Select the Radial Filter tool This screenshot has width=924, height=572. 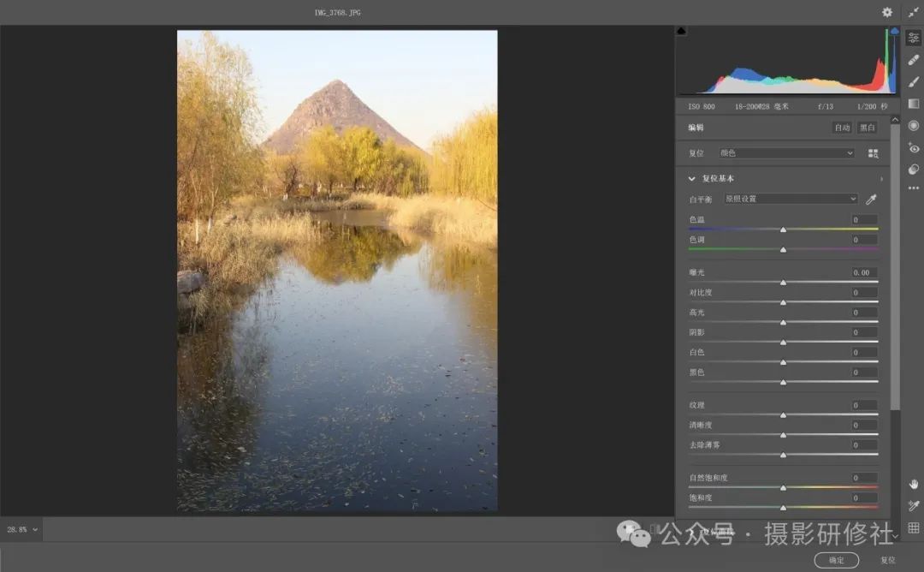pyautogui.click(x=914, y=126)
